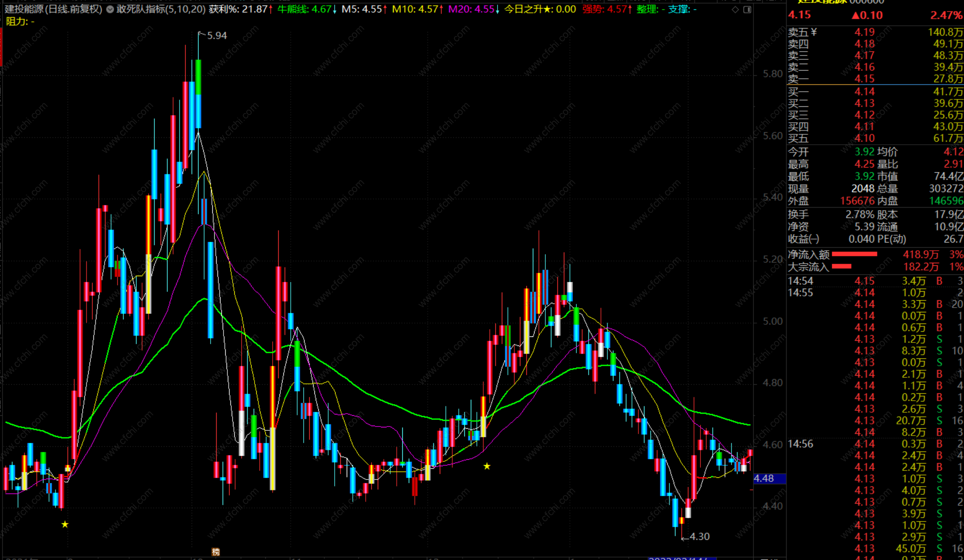Click the yellow star near the chart middle
Image resolution: width=964 pixels, height=560 pixels.
pos(487,466)
